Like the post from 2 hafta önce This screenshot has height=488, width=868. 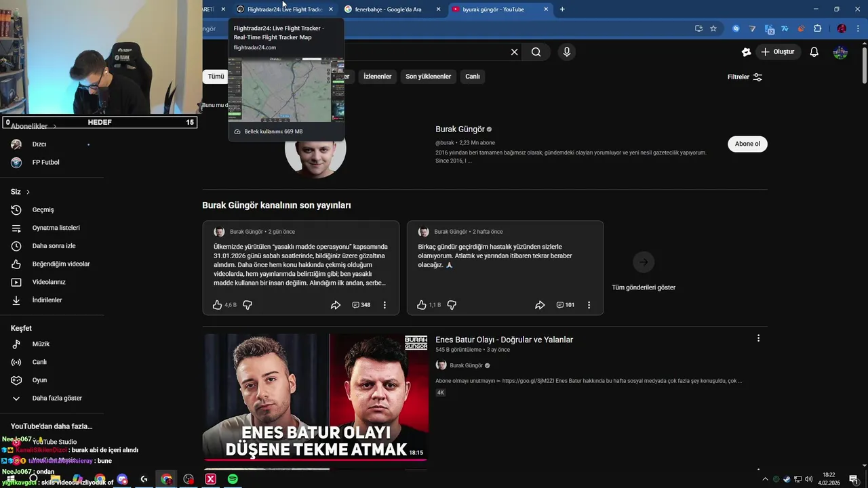pyautogui.click(x=422, y=305)
